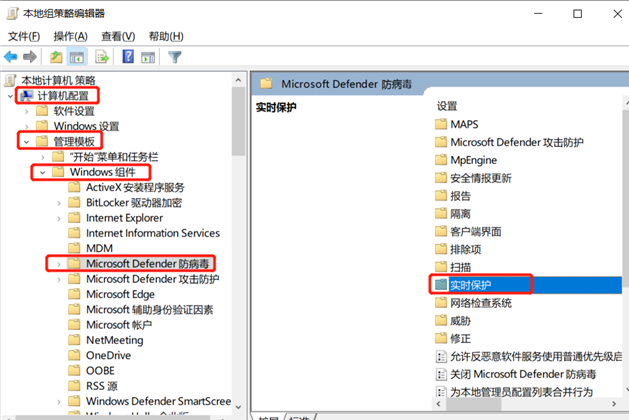Open the Help question mark icon
Viewport: 629px width, 420px height.
128,57
